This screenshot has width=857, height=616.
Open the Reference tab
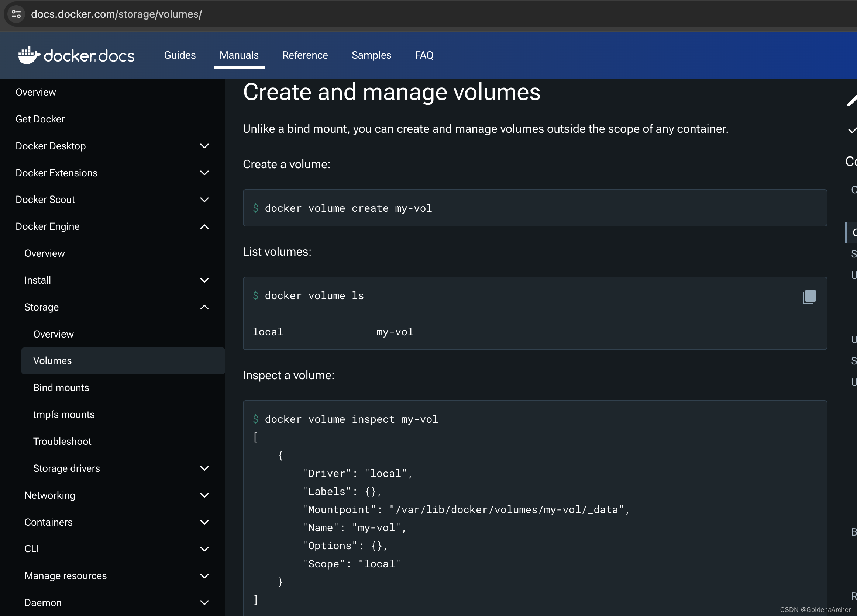coord(305,55)
